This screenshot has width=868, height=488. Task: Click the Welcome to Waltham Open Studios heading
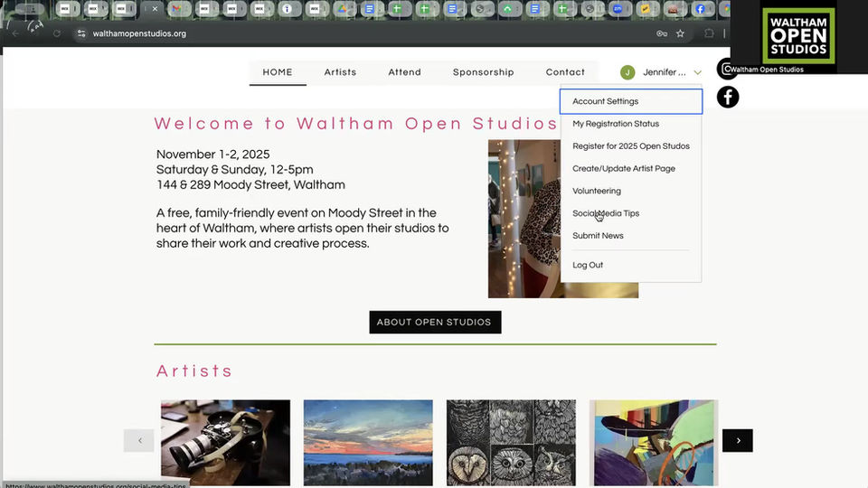(x=355, y=124)
